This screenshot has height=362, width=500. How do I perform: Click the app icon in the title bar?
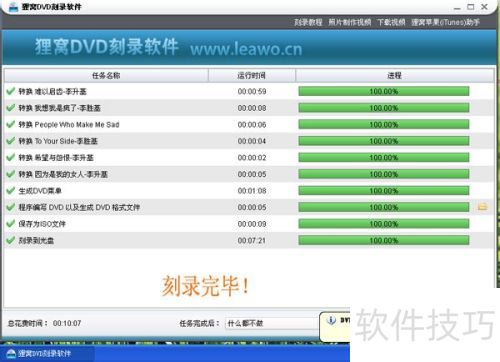click(13, 7)
